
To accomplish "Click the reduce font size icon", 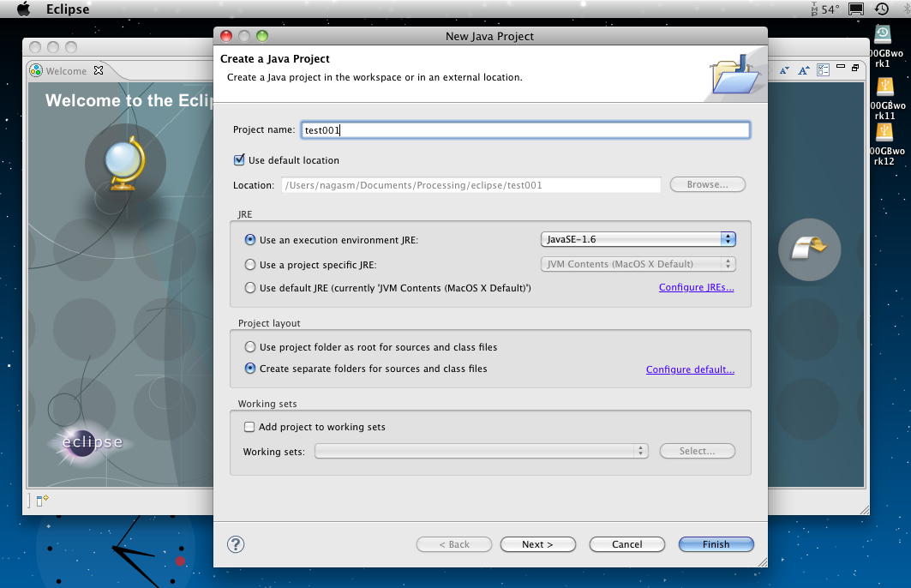I will point(784,70).
